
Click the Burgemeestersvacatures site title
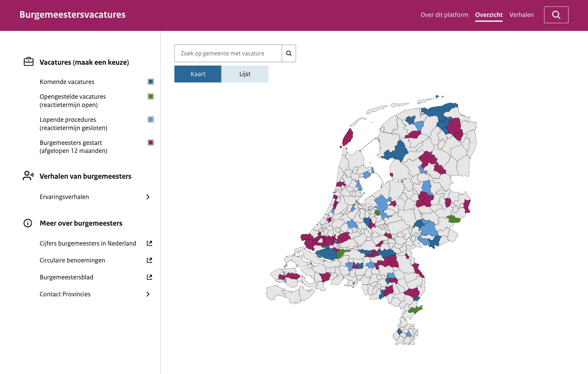pyautogui.click(x=73, y=15)
